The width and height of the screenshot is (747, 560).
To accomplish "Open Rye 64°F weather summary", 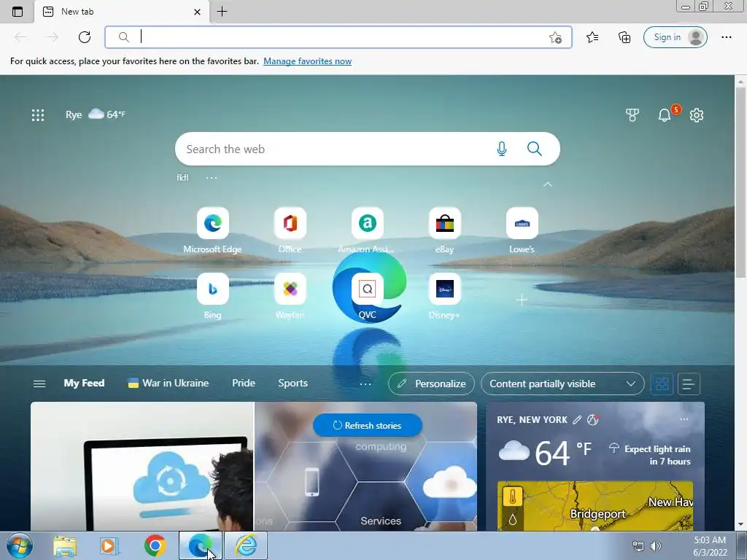I will point(96,114).
